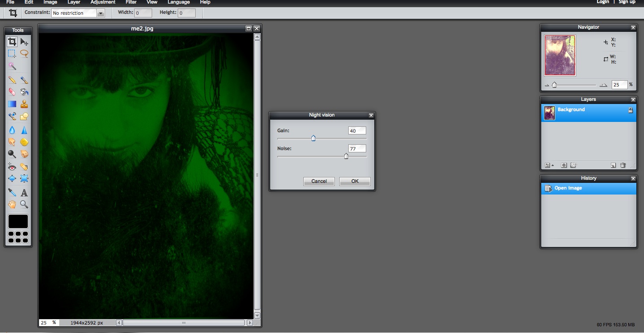Open the Edit menu
The image size is (644, 333).
(x=29, y=2)
